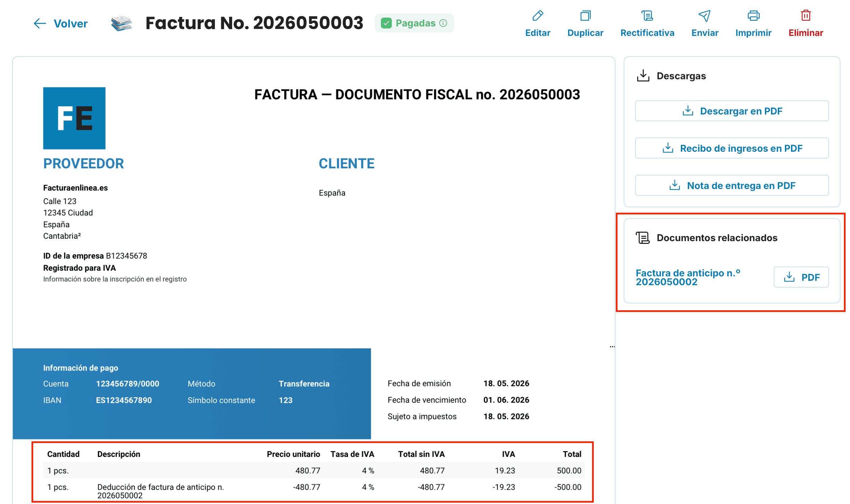Click the 500.00 total cell
850x504 pixels.
569,471
